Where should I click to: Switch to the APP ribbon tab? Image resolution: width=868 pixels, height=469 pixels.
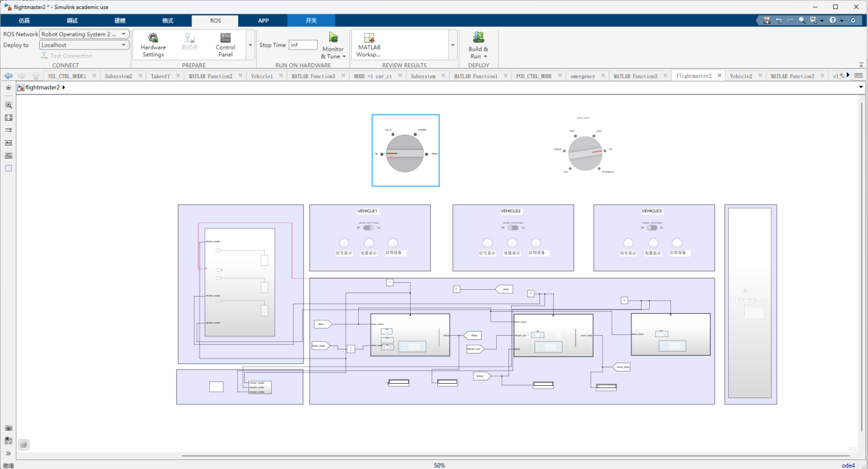(263, 21)
